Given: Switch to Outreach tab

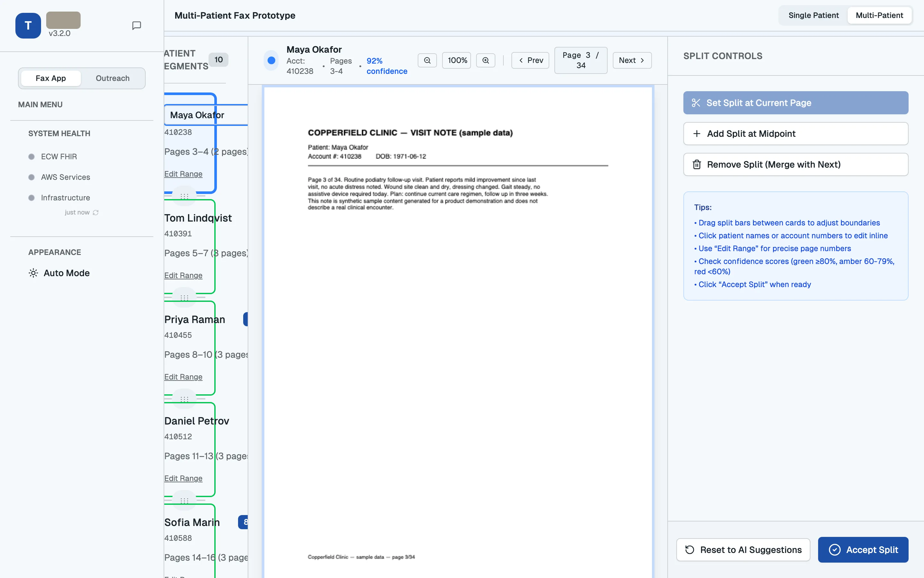Looking at the screenshot, I should coord(113,78).
